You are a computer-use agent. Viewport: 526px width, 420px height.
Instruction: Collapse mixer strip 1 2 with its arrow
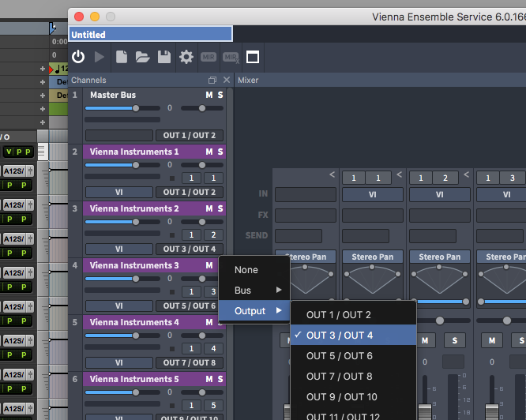[466, 174]
